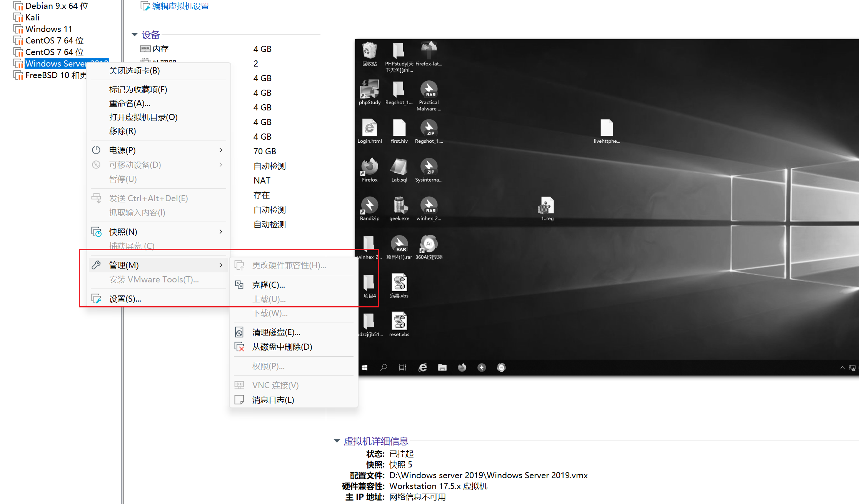The image size is (859, 504).
Task: Click the File Explorer icon in thumbnail taskbar
Action: pyautogui.click(x=442, y=368)
